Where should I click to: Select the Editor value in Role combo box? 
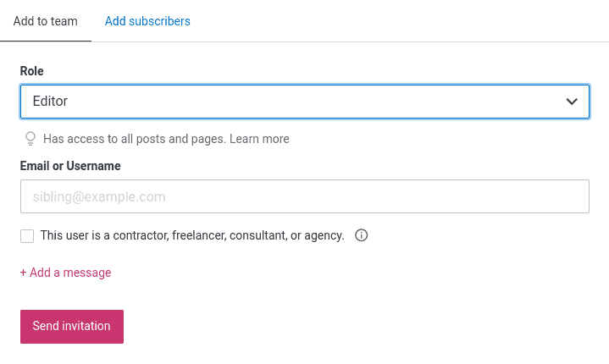tap(50, 101)
